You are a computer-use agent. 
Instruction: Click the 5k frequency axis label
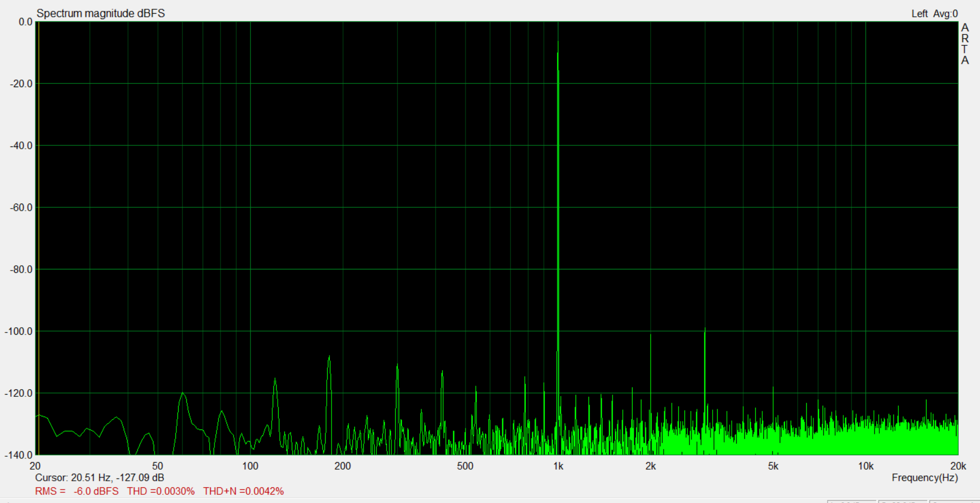pos(773,466)
